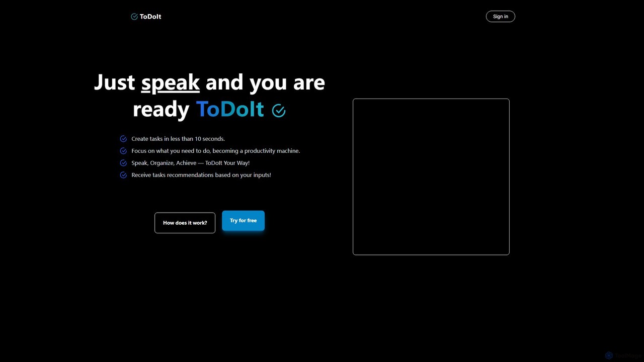
Task: Click text Receive tasks recommendations based on inputs
Action: tap(201, 175)
